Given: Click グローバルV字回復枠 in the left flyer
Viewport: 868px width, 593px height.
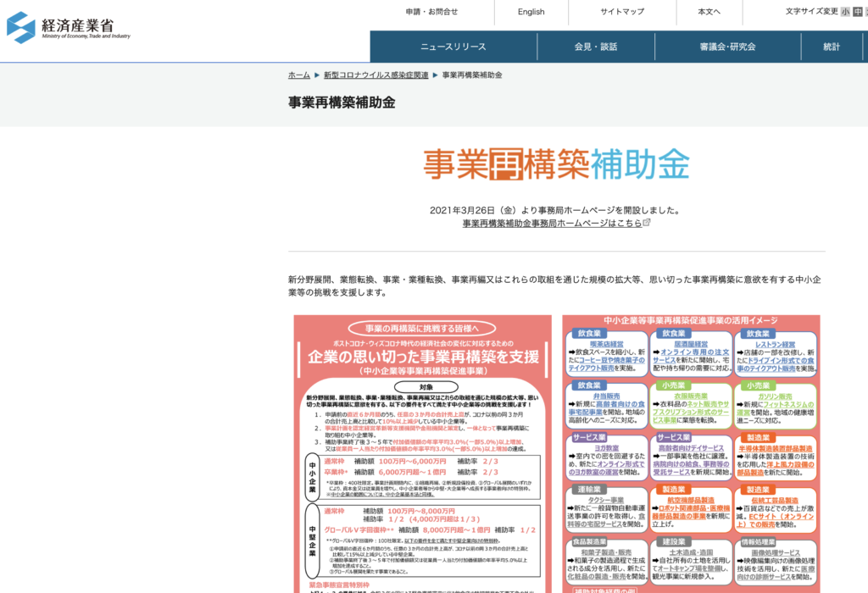Looking at the screenshot, I should click(359, 530).
